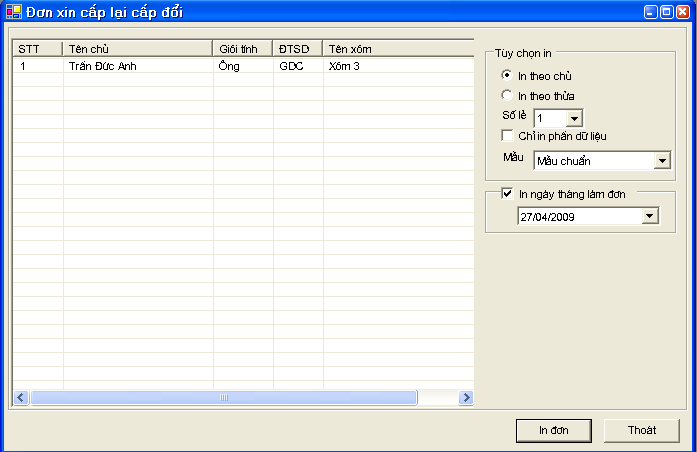Click the 'ĐTSD' column header
Screen dimensions: 697x452
coord(297,49)
